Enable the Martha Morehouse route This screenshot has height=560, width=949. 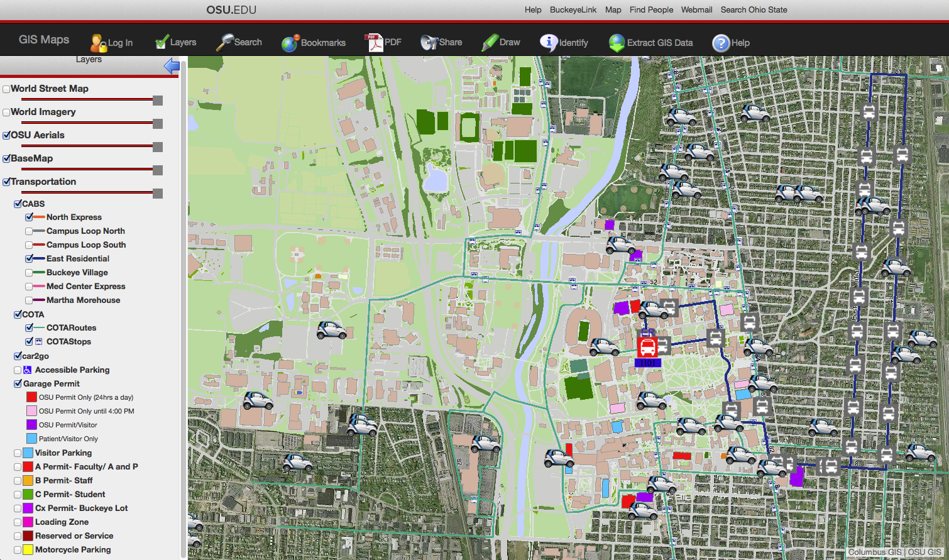[29, 300]
